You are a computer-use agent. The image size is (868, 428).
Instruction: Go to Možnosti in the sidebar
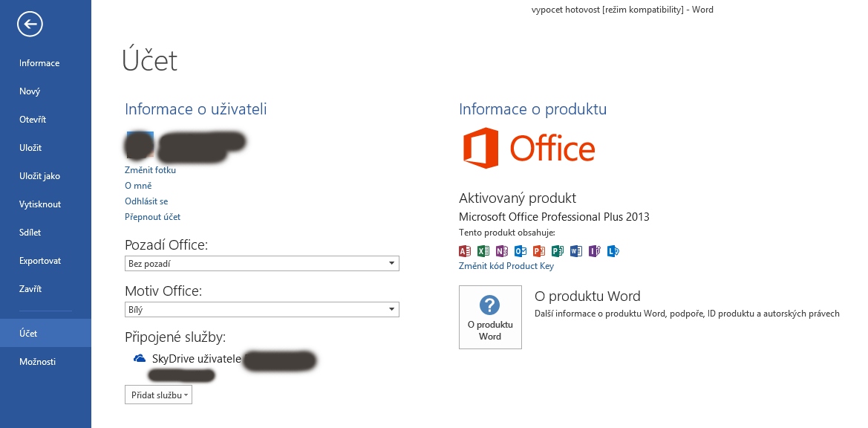click(38, 362)
